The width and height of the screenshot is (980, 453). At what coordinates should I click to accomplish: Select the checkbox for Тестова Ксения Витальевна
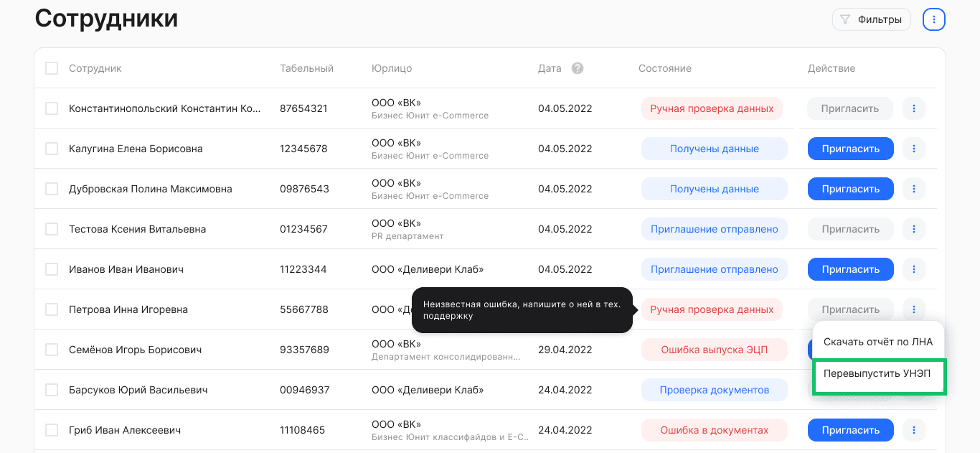point(52,229)
